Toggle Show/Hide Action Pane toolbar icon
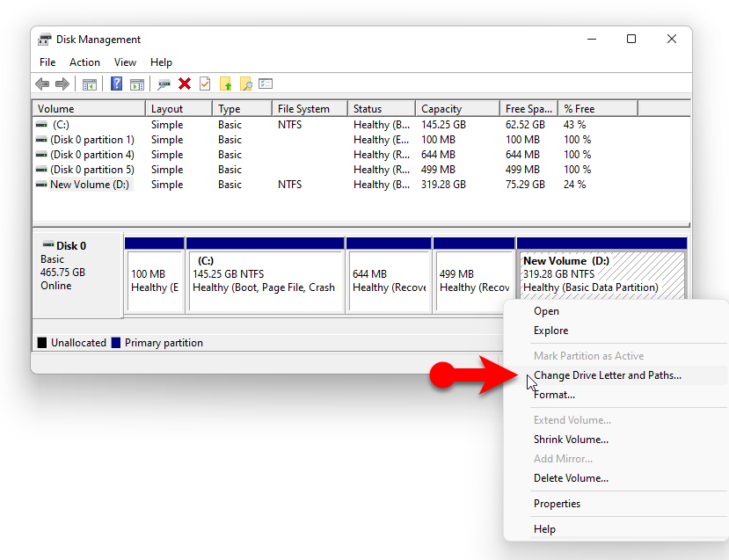Screen dimensions: 729x560 (137, 84)
